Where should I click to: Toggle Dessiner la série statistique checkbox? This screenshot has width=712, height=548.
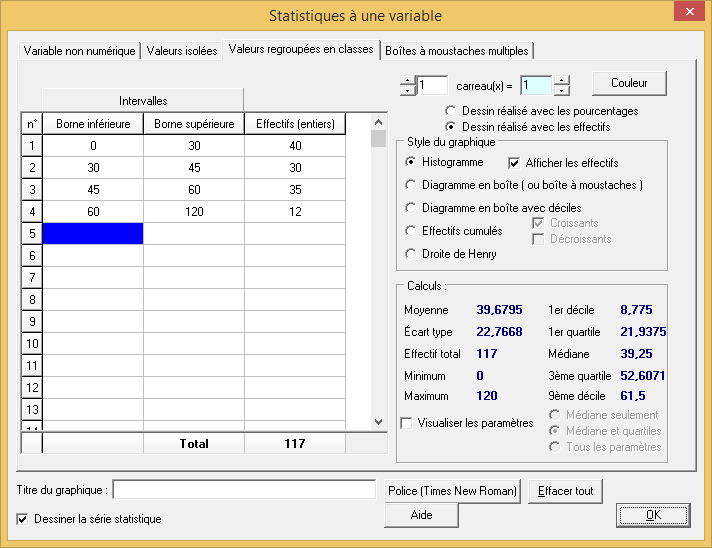pos(23,519)
